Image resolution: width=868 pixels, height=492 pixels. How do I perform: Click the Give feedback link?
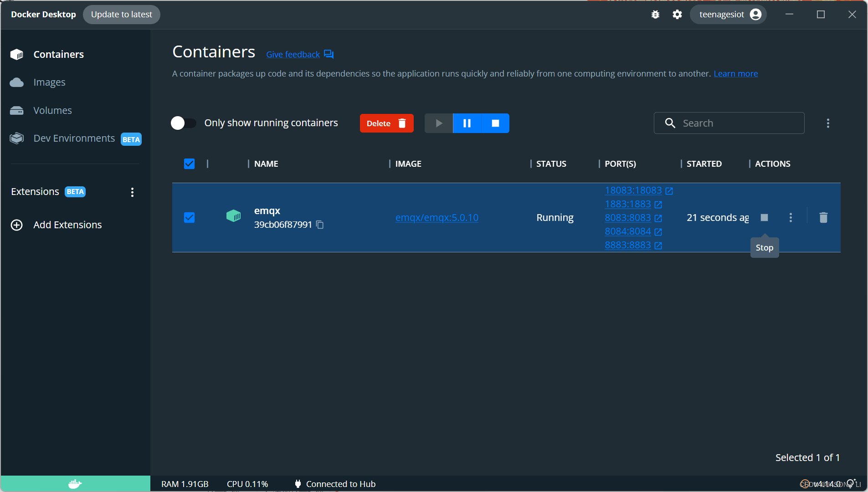(293, 54)
